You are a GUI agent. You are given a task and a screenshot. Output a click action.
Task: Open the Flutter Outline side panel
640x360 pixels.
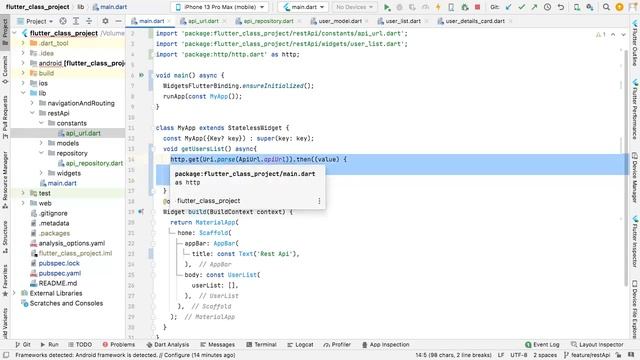pos(635,43)
